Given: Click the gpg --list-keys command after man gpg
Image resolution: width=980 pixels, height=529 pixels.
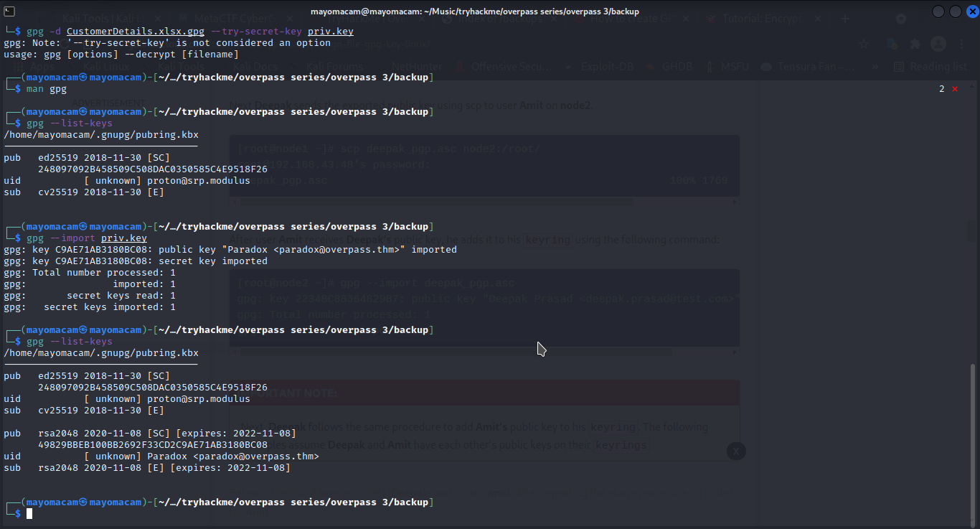Looking at the screenshot, I should click(x=70, y=123).
